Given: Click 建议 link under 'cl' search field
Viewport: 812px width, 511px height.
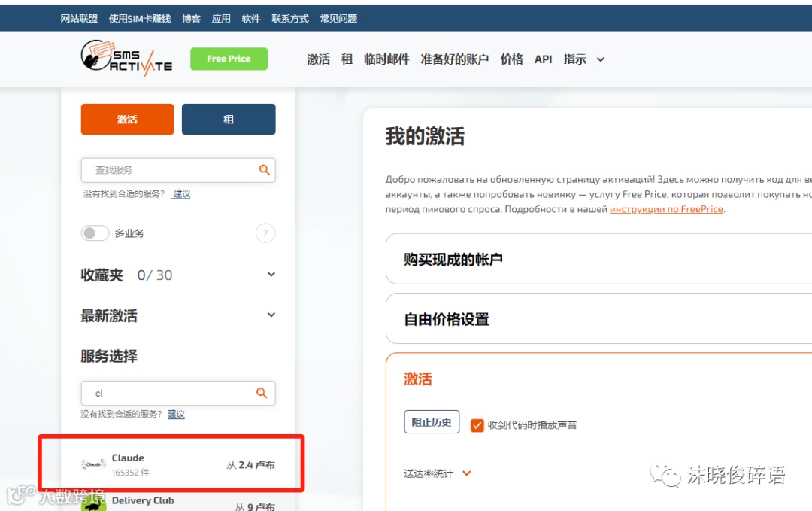Looking at the screenshot, I should pos(176,414).
